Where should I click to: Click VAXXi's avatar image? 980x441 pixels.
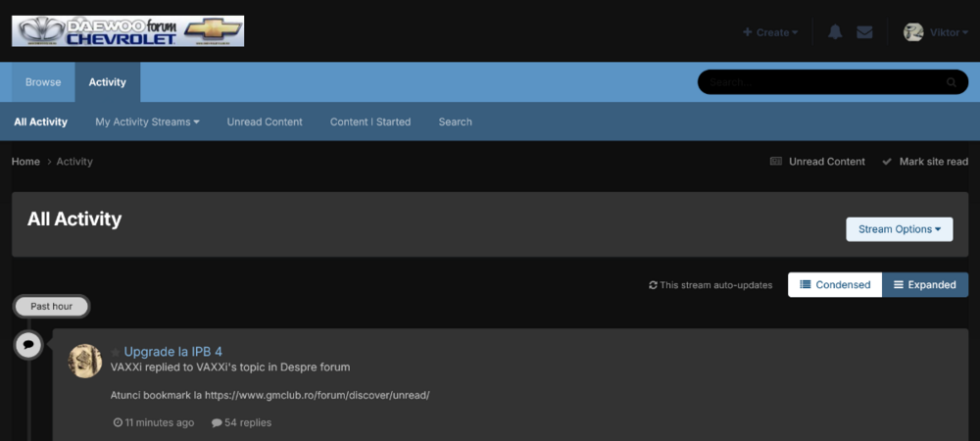pyautogui.click(x=85, y=361)
